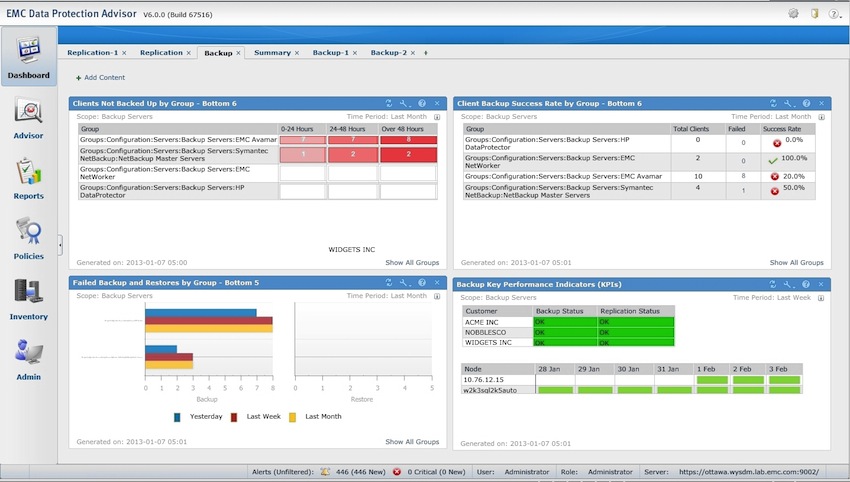Screen dimensions: 850x482
Task: Click the 100.0% success rate for EMC NetWorker
Action: [x=794, y=158]
